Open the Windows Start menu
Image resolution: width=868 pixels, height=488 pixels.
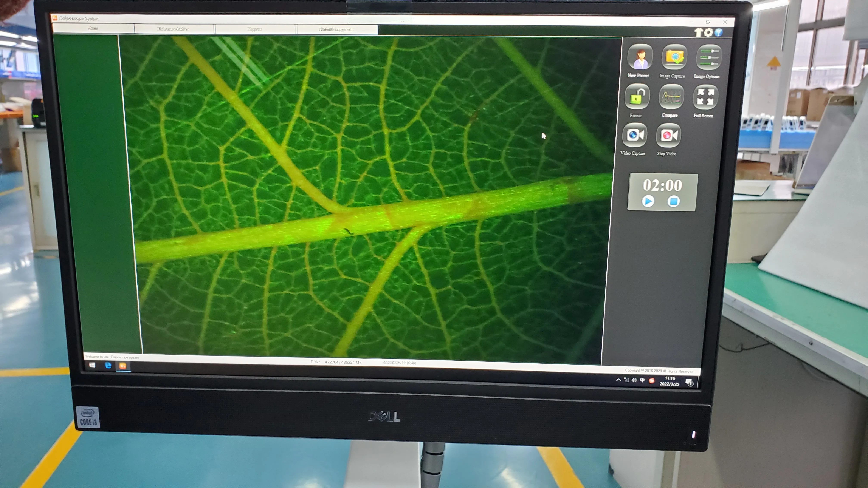point(92,365)
